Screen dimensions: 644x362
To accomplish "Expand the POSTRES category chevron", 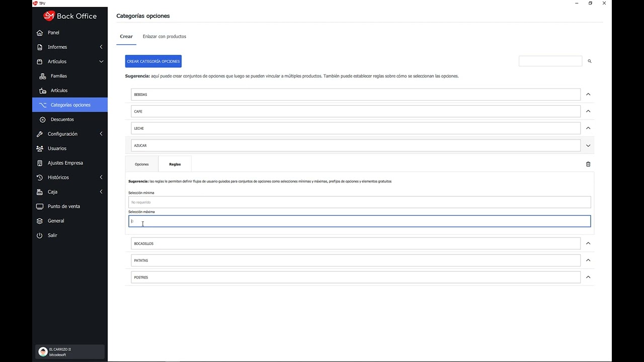I will [588, 277].
